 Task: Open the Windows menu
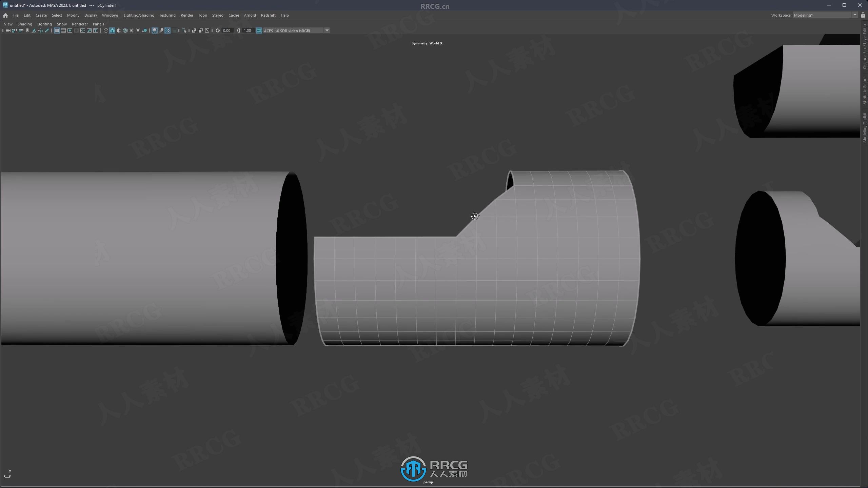(x=110, y=15)
